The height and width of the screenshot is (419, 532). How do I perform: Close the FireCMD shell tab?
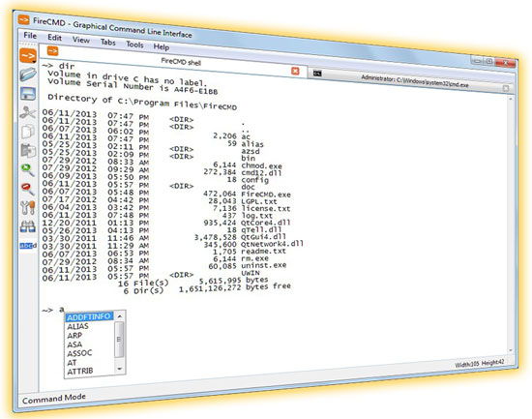point(295,71)
